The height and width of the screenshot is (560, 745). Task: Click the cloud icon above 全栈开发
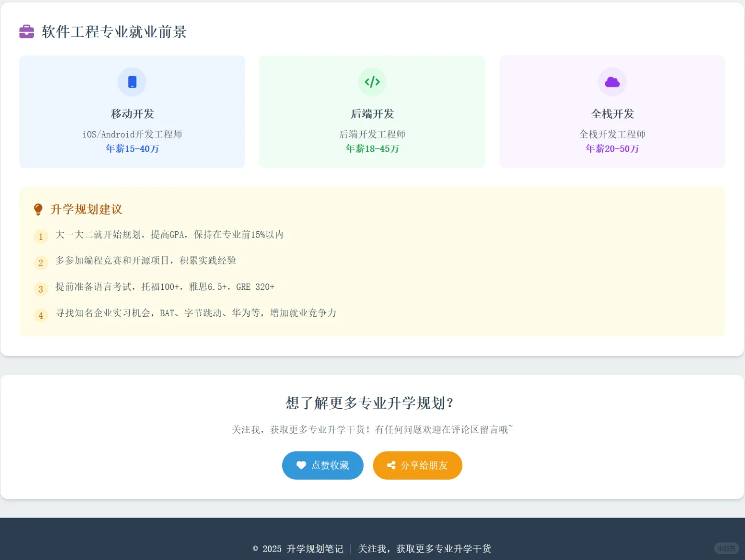coord(612,81)
